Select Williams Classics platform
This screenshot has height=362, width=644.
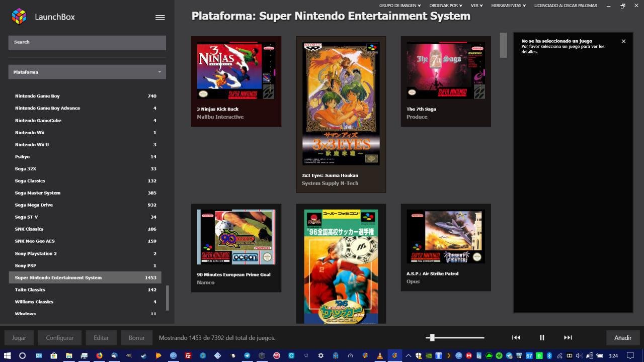point(86,302)
